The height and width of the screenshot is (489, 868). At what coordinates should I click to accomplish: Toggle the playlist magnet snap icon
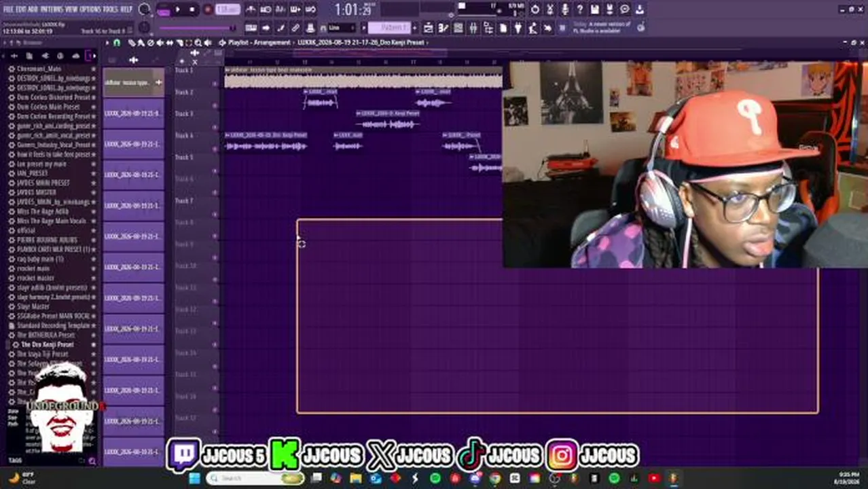117,43
